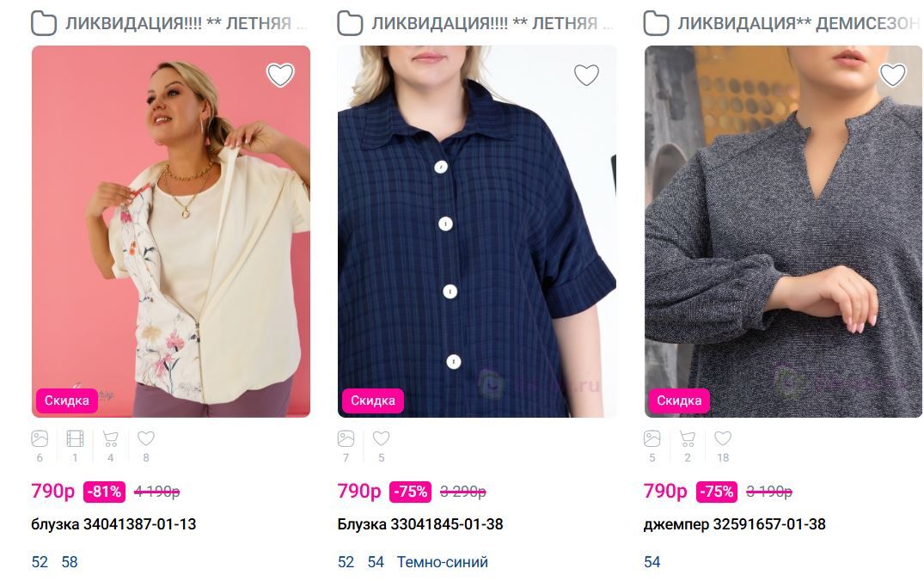Favorite the cream blouse via heart overlay

280,76
